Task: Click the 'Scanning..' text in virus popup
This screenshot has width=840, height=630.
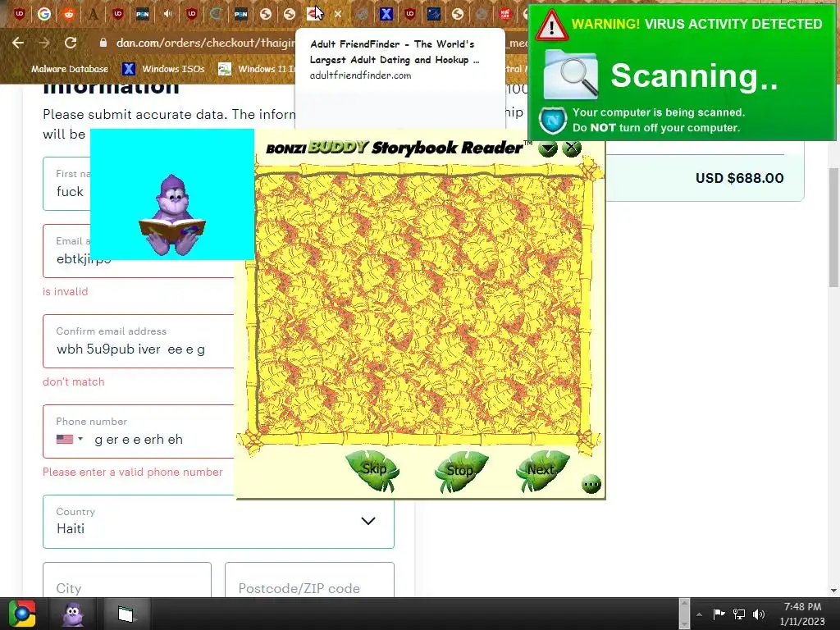Action: 694,75
